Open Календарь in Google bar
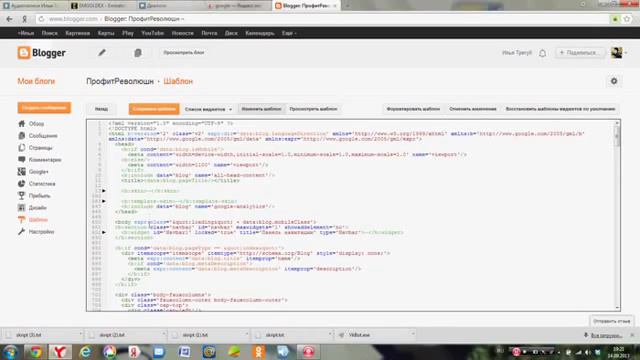Viewport: 640px width, 360px height. tap(260, 33)
